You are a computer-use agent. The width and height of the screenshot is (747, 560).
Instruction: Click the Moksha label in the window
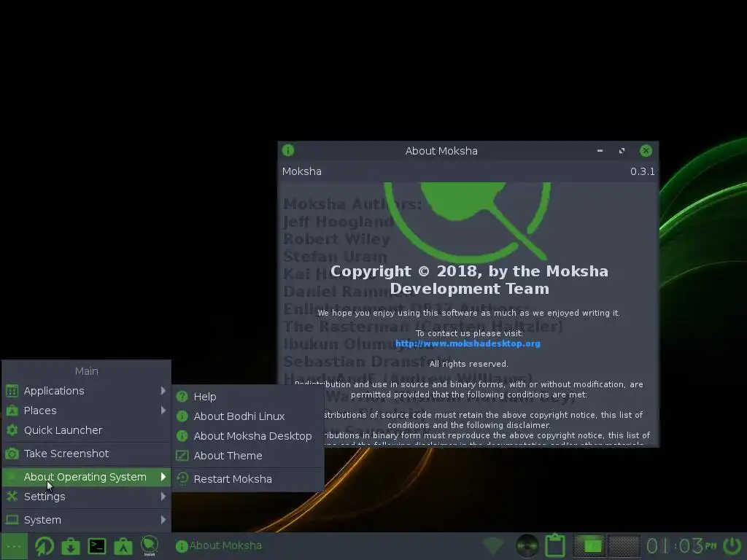click(x=301, y=171)
